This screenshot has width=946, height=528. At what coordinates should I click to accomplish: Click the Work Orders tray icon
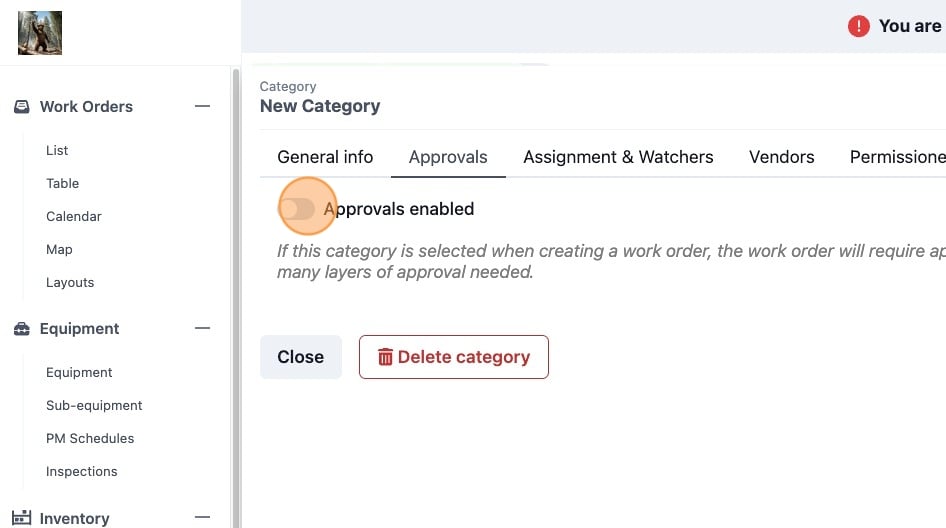(x=22, y=107)
